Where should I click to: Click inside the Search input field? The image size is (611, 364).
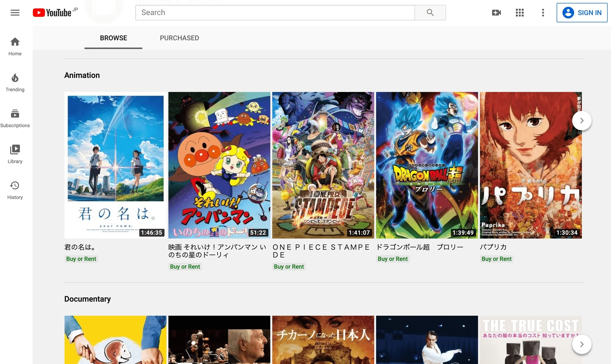pyautogui.click(x=275, y=12)
